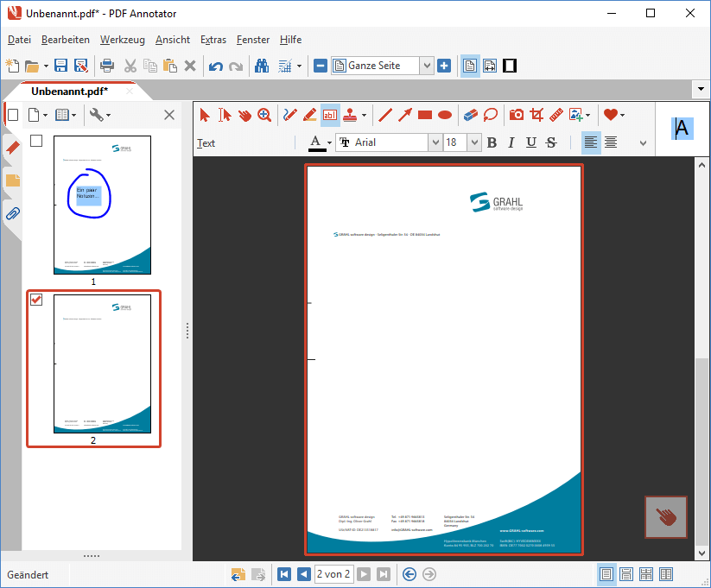
Task: Open the Arial font dropdown
Action: point(435,143)
